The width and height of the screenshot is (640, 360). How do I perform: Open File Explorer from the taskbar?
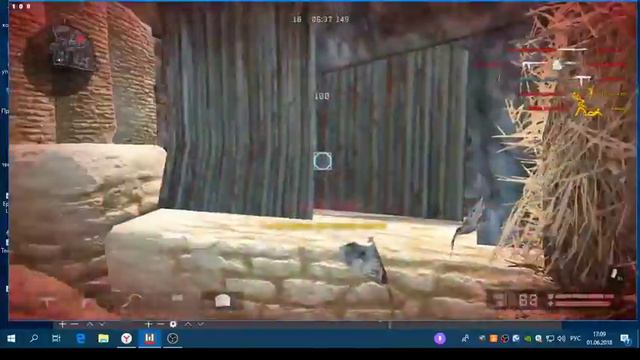103,338
